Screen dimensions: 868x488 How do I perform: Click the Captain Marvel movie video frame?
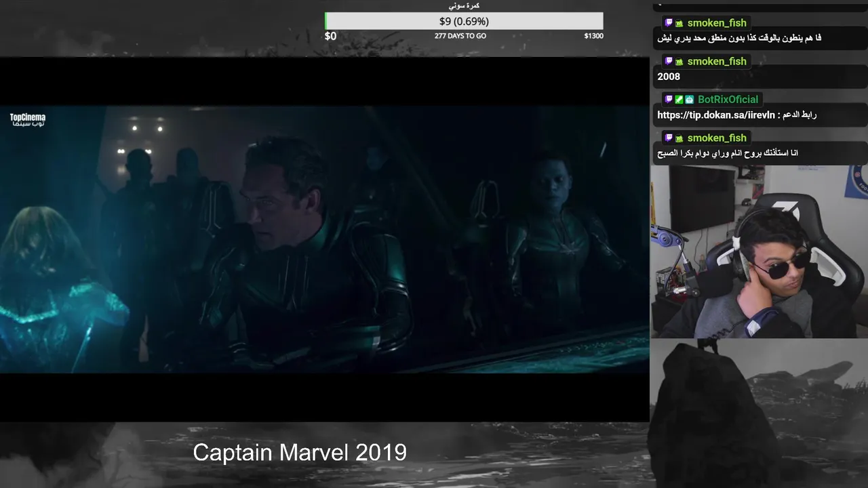point(325,239)
